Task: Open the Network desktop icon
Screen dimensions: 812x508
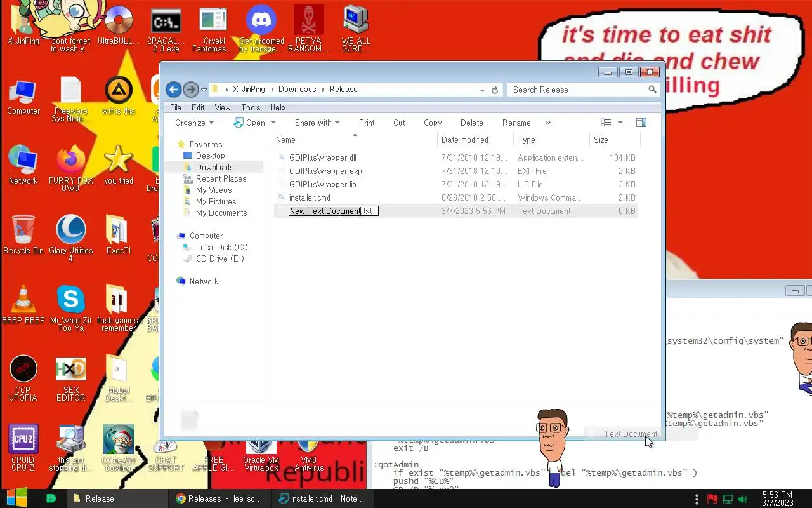Action: pyautogui.click(x=23, y=165)
